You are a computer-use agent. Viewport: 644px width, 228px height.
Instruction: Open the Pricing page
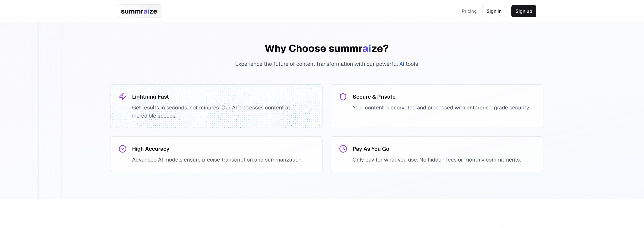pyautogui.click(x=469, y=11)
